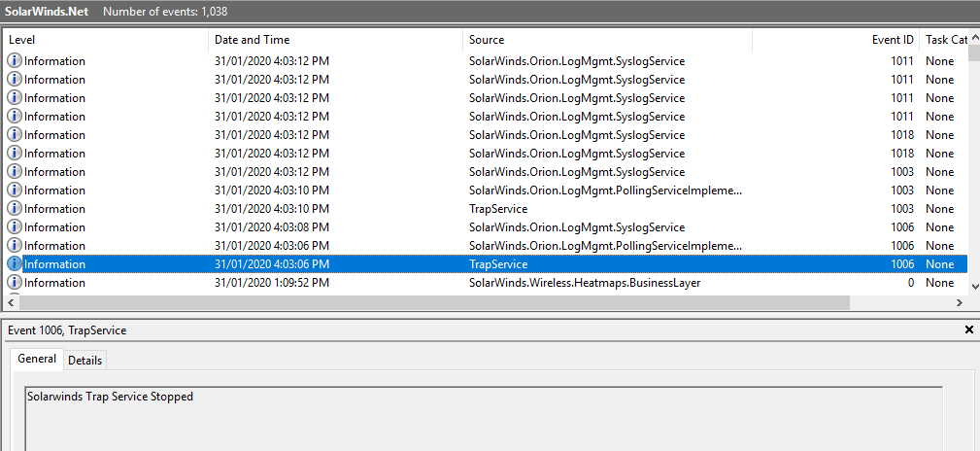Image resolution: width=980 pixels, height=451 pixels.
Task: Sort by Date and Time column header
Action: click(335, 40)
